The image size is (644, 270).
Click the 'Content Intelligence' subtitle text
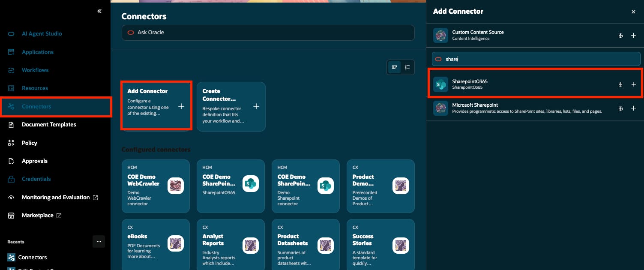[x=470, y=39]
